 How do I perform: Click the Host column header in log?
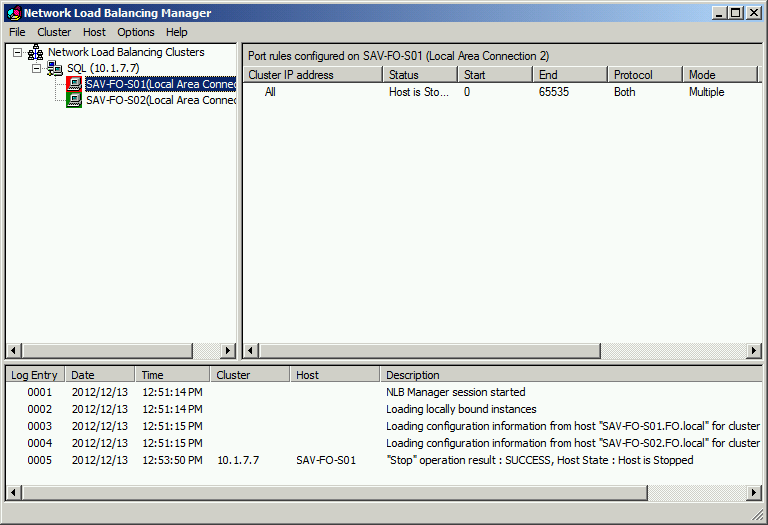[335, 375]
